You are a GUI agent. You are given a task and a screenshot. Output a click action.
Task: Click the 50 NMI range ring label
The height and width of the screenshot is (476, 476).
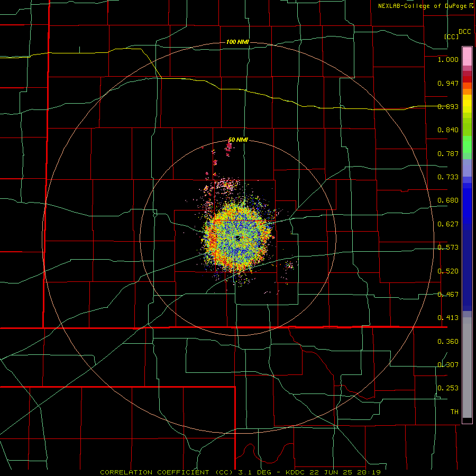pos(238,140)
